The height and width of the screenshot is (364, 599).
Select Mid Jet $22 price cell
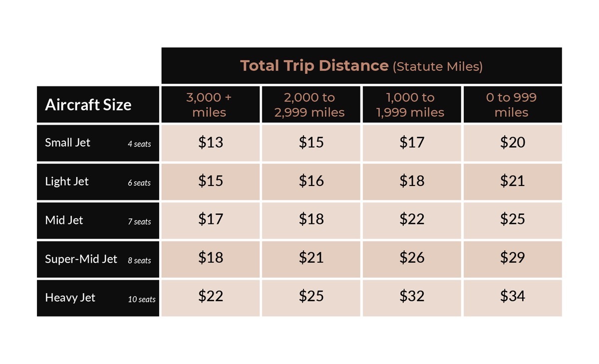tap(412, 220)
